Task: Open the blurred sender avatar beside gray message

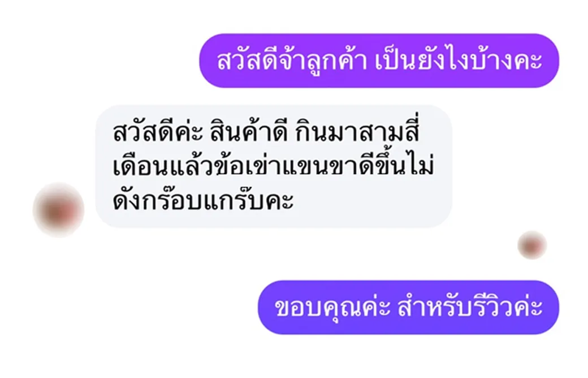Action: [x=58, y=210]
